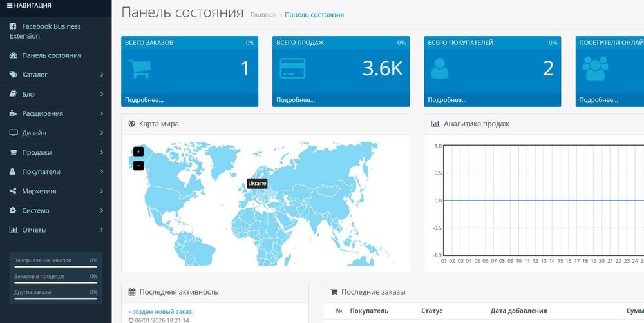This screenshot has width=644, height=323.
Task: Click the Facebook icon in sidebar
Action: (13, 26)
